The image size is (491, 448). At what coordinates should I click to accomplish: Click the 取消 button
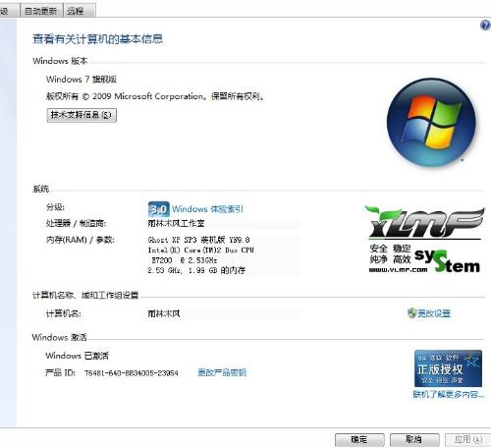coord(414,439)
